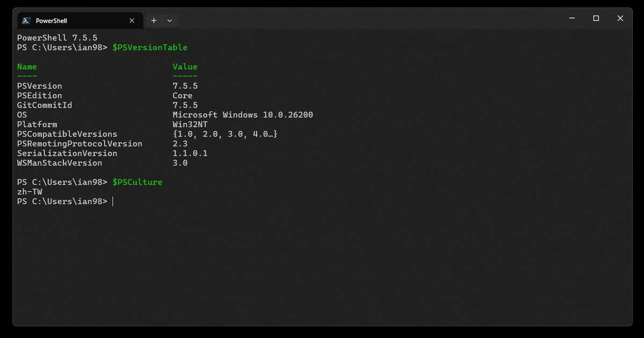644x338 pixels.
Task: Click the Value column header
Action: click(x=185, y=67)
